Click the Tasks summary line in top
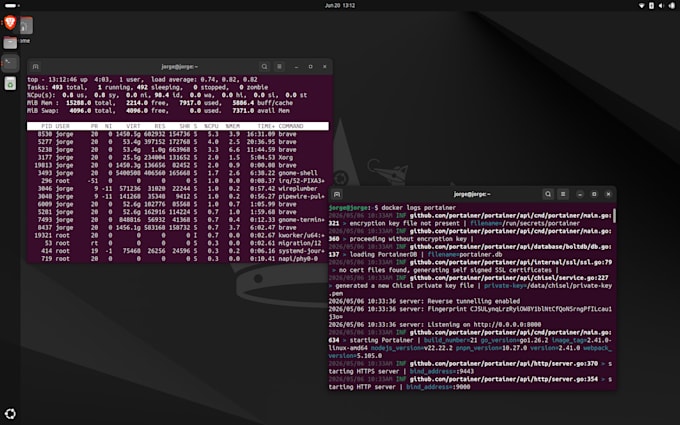 tap(147, 87)
